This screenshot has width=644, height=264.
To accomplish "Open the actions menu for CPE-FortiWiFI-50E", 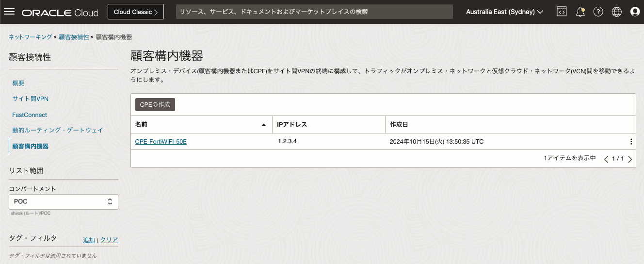I will click(x=631, y=142).
